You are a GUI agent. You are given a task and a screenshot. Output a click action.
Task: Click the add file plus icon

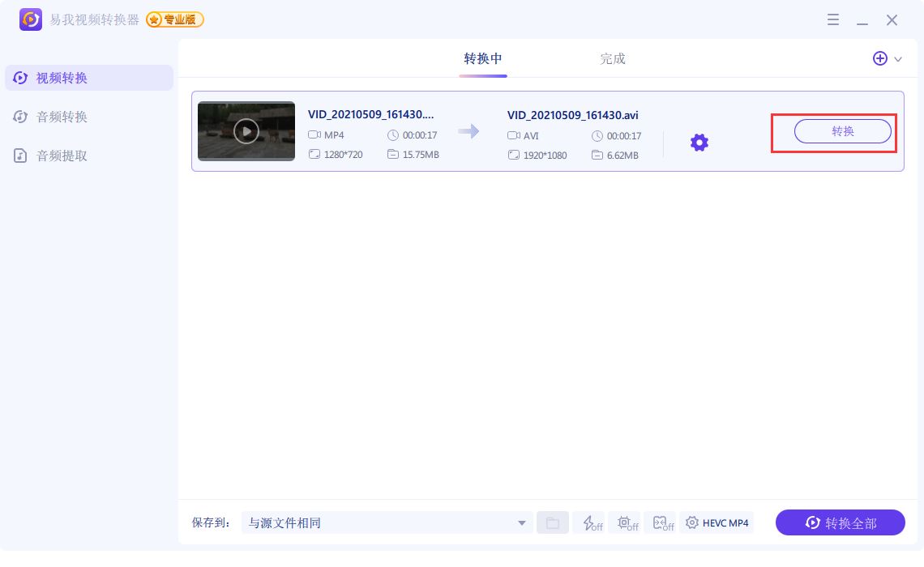[x=880, y=58]
